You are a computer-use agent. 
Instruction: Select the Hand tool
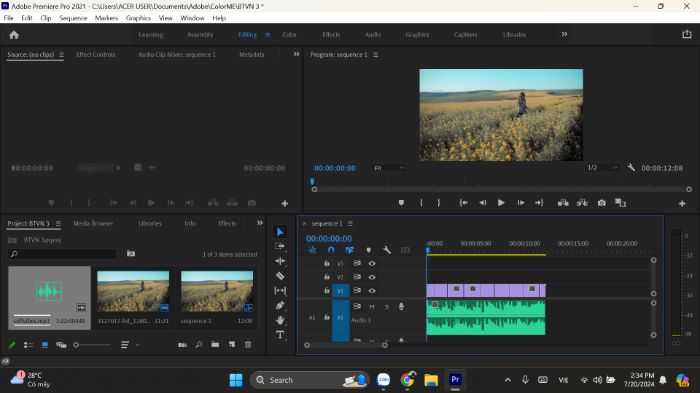[x=280, y=320]
